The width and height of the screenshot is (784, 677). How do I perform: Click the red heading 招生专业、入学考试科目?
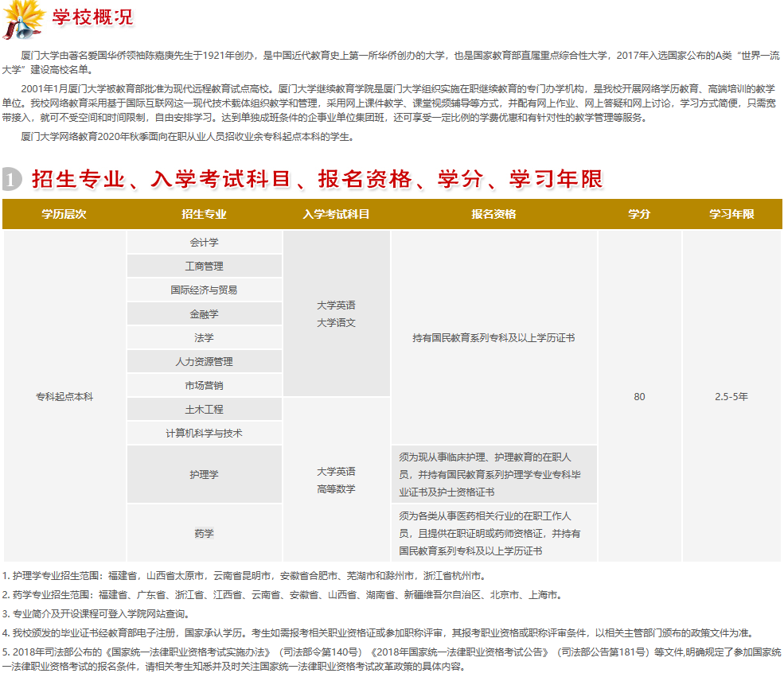[x=318, y=179]
